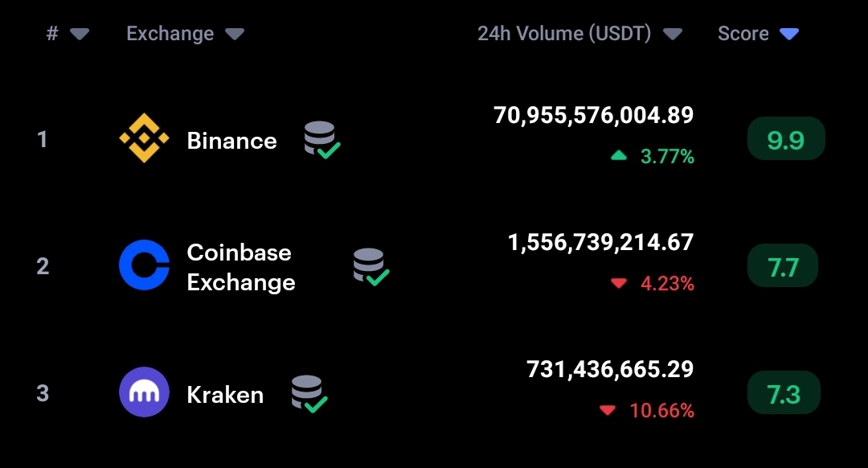Viewport: 868px width, 468px height.
Task: Open the Binance exchange link
Action: click(x=231, y=141)
